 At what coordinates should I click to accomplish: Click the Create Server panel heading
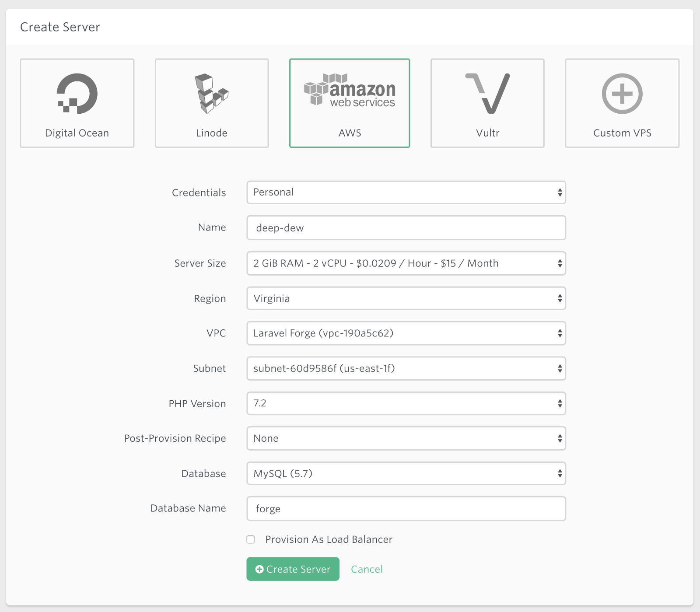coord(60,27)
